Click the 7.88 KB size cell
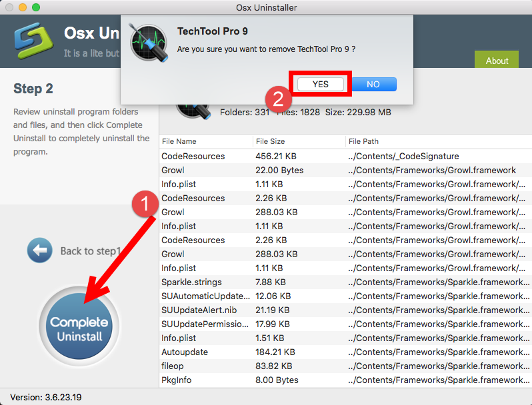 coord(271,282)
